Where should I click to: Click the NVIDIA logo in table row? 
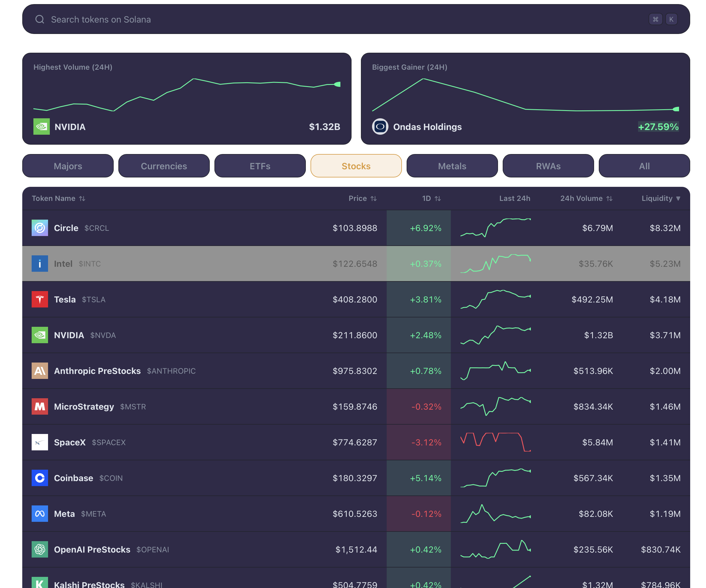[x=40, y=335]
